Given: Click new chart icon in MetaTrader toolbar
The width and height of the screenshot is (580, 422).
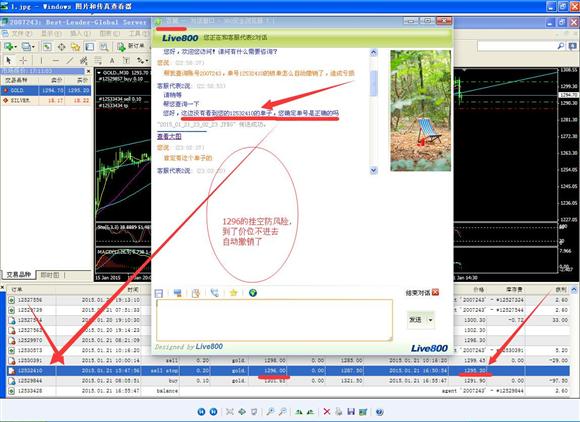Looking at the screenshot, I should click(x=10, y=47).
